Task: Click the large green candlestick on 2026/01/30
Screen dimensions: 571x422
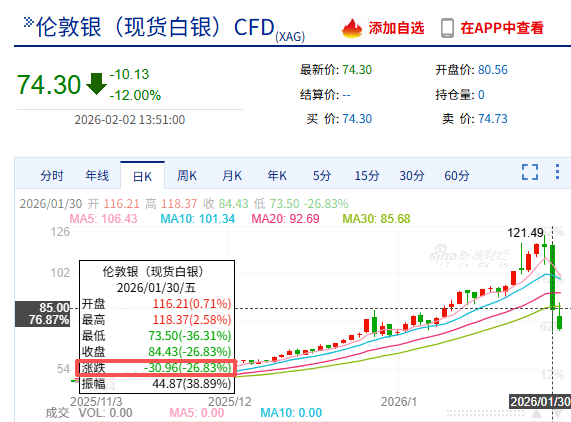Action: point(552,277)
